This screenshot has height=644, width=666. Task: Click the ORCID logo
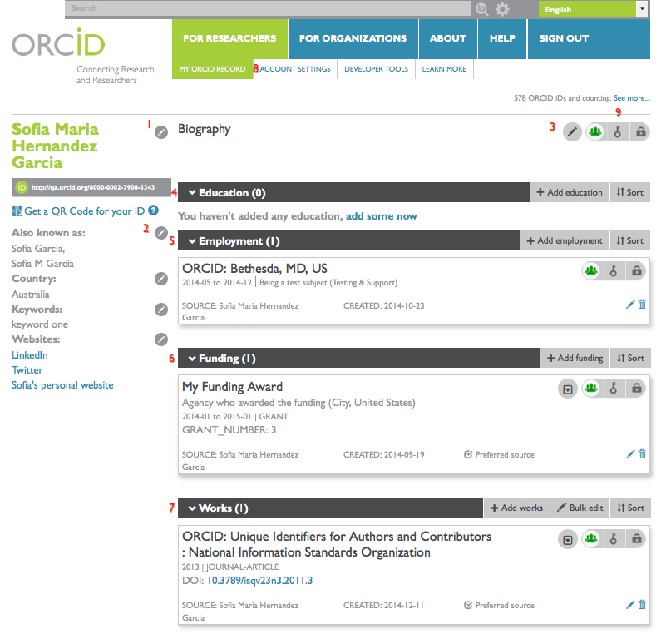pos(58,42)
